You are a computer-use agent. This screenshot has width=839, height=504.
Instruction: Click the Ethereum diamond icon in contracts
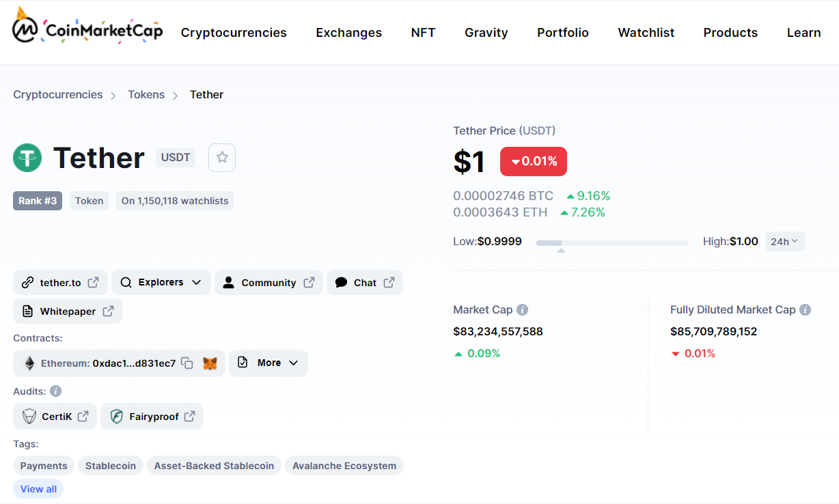click(29, 363)
